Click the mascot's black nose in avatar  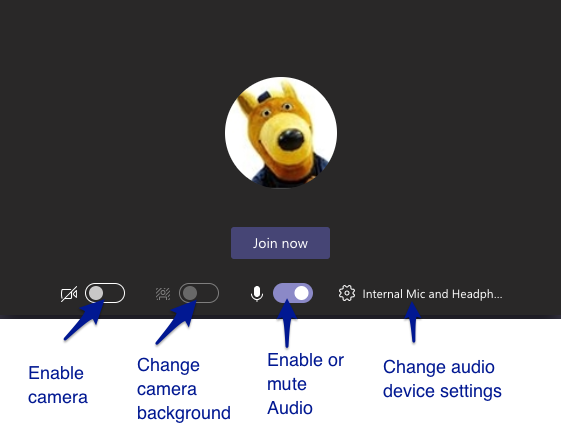[291, 140]
